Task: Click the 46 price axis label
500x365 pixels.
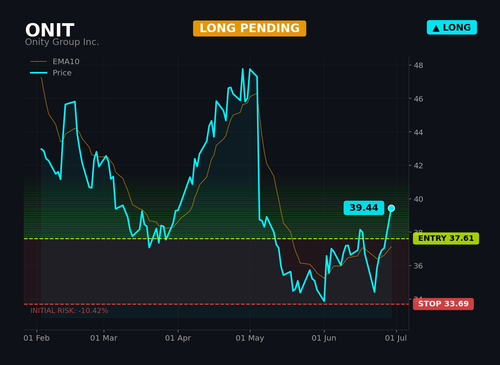Action: [418, 99]
